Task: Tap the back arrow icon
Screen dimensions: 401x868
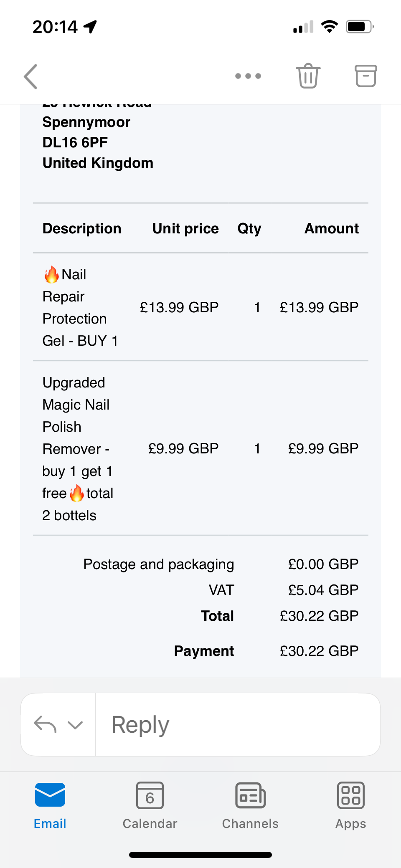Action: click(x=31, y=76)
